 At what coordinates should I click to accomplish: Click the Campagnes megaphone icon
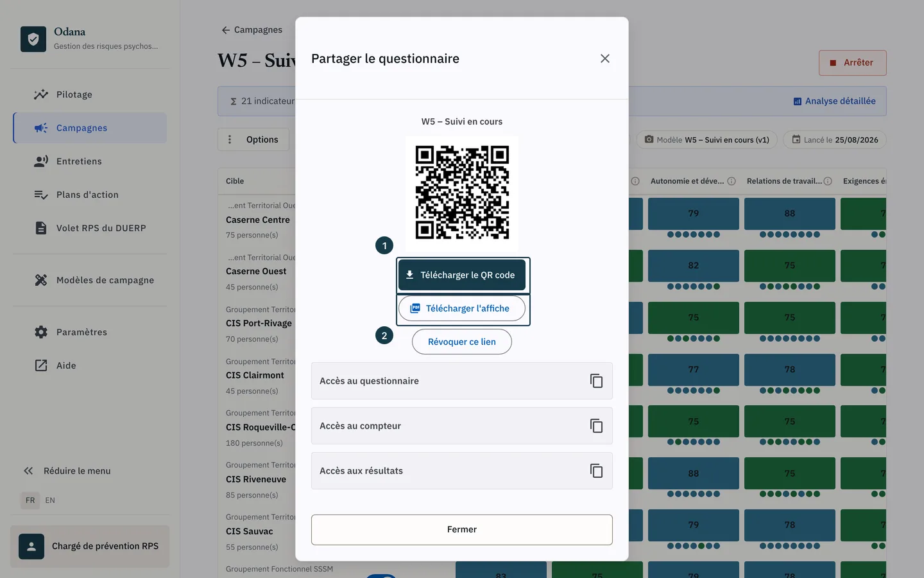click(x=41, y=128)
